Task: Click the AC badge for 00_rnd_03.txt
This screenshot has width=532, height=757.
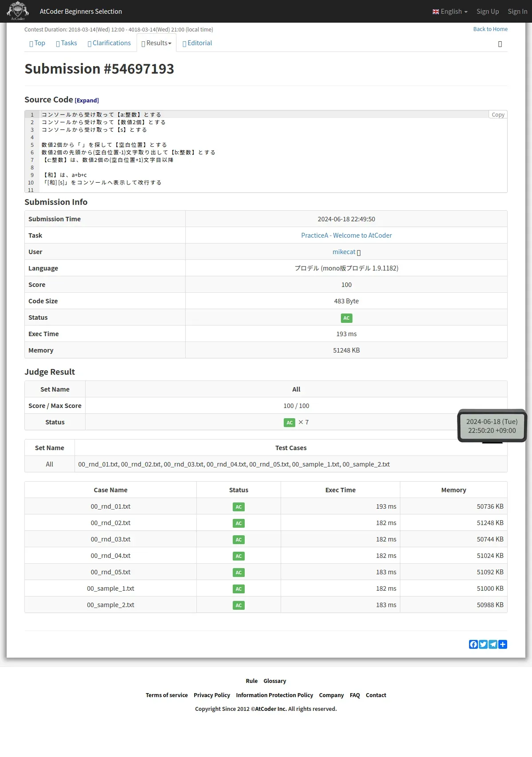Action: tap(239, 540)
